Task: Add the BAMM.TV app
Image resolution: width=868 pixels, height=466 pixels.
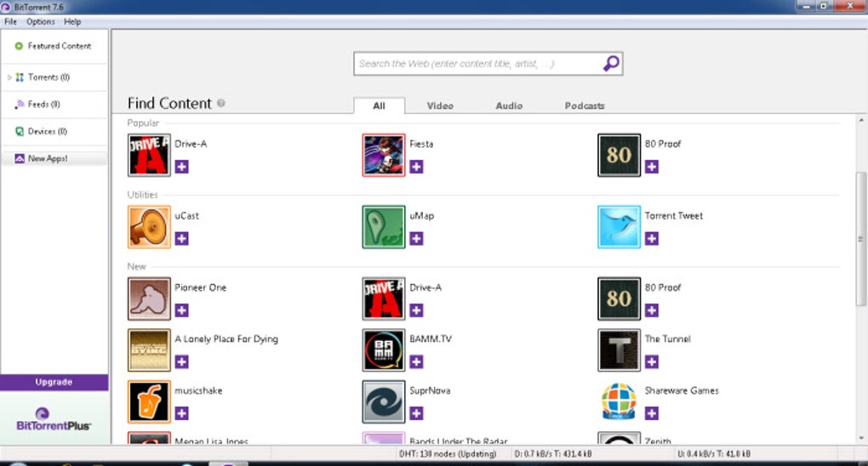Action: tap(416, 362)
